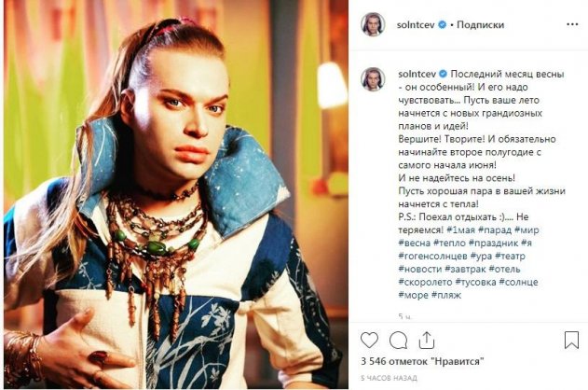This screenshot has height=390, width=588.
Task: Open the three-dots more options menu
Action: click(572, 24)
